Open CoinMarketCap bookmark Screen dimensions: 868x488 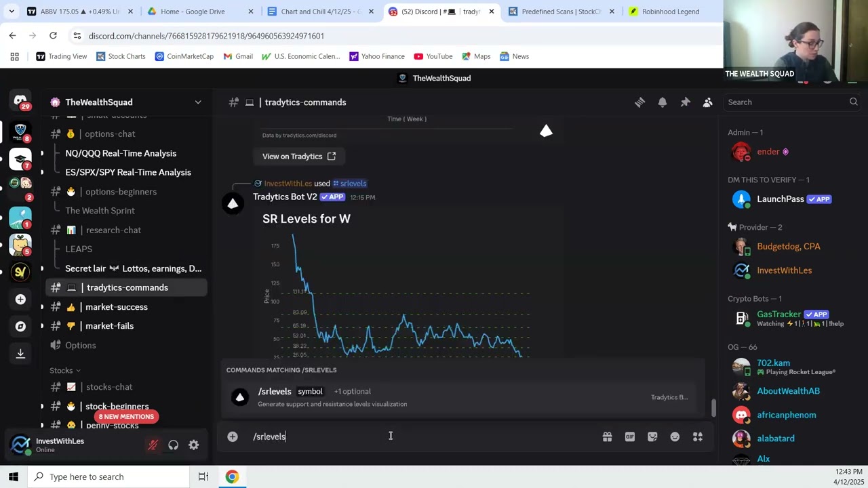click(184, 56)
